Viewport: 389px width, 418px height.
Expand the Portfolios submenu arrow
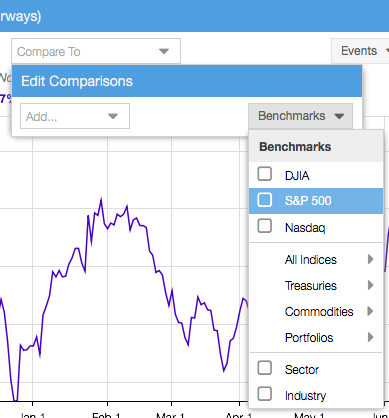click(370, 337)
